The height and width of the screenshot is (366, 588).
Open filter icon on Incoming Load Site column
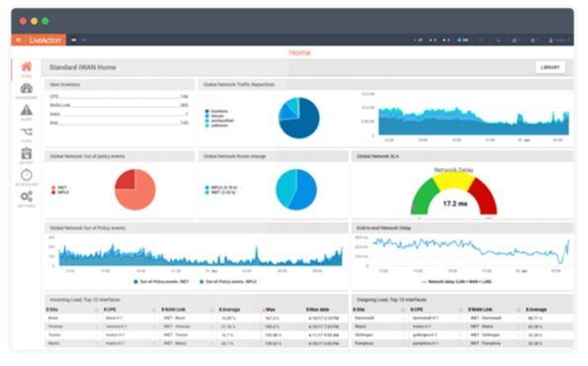97,310
